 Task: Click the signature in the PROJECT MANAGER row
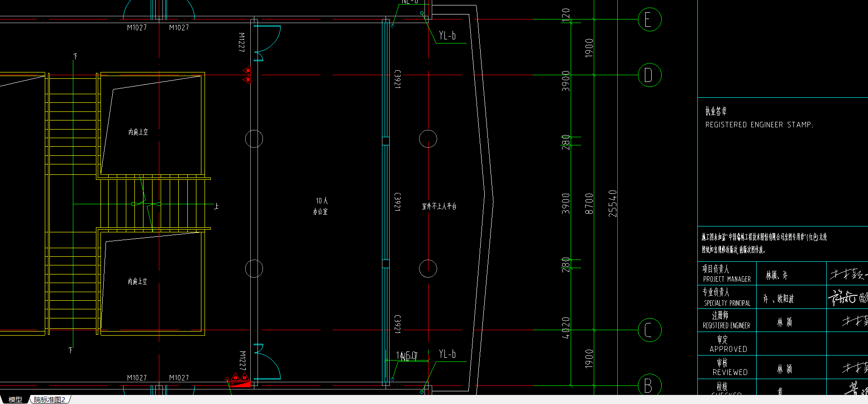(x=849, y=274)
